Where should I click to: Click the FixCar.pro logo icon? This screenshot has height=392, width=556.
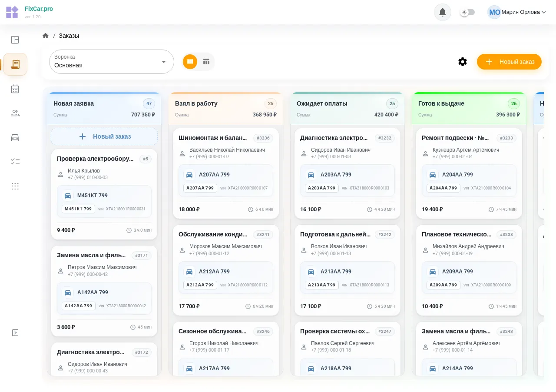[x=12, y=12]
